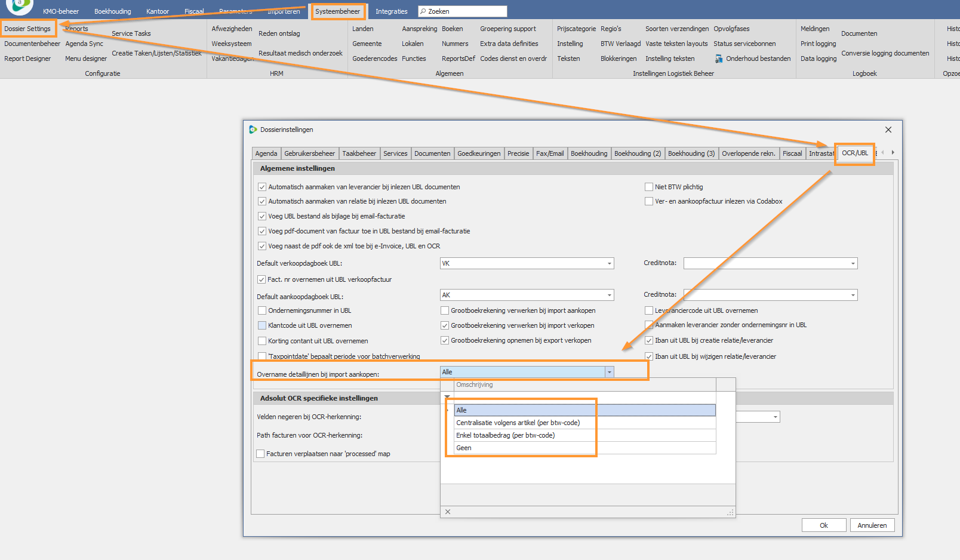Click the Onderhoud bestanden icon

tap(719, 59)
